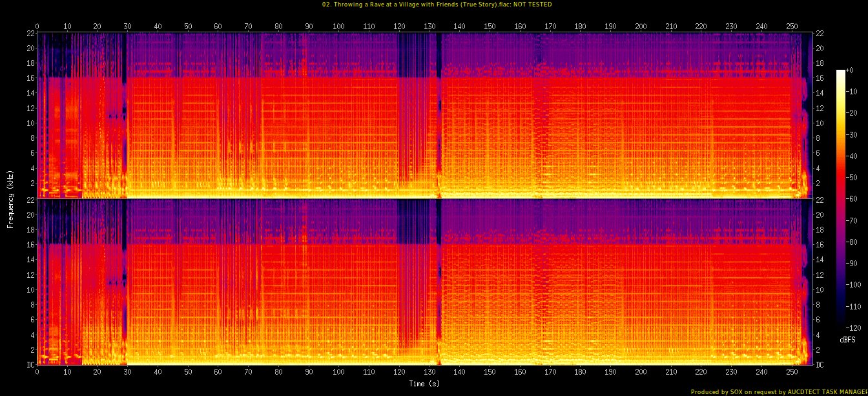Pick the red middle of the color scale bar
Image resolution: width=868 pixels, height=396 pixels.
(840, 194)
